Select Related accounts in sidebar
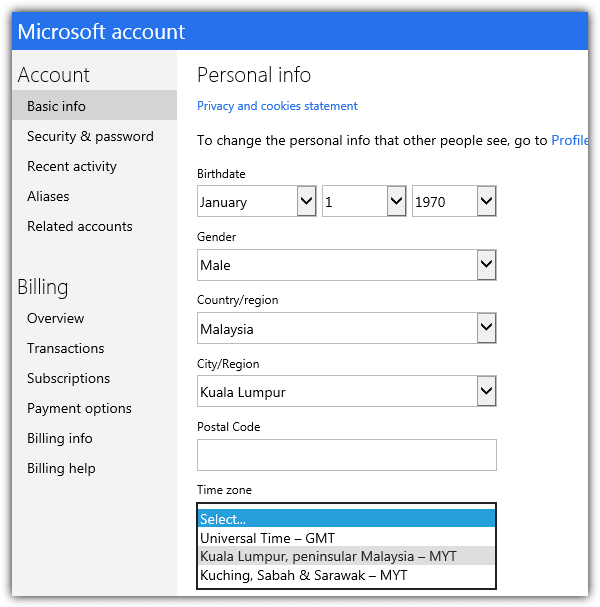This screenshot has width=600, height=607. pyautogui.click(x=79, y=226)
